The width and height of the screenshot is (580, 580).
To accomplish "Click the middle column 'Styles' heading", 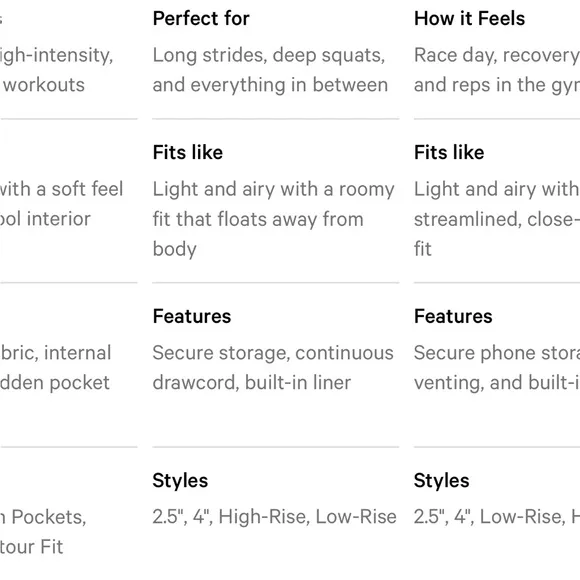I will coord(180,481).
